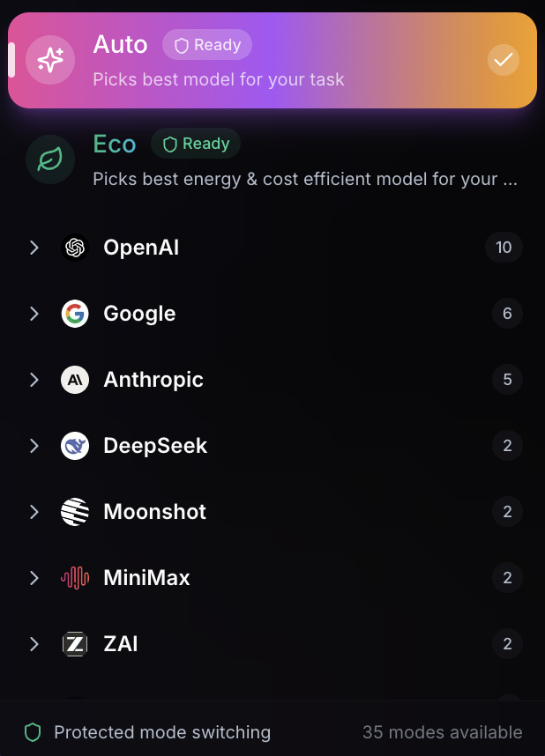Expand the Google models chevron
This screenshot has height=756, width=545.
[x=34, y=314]
